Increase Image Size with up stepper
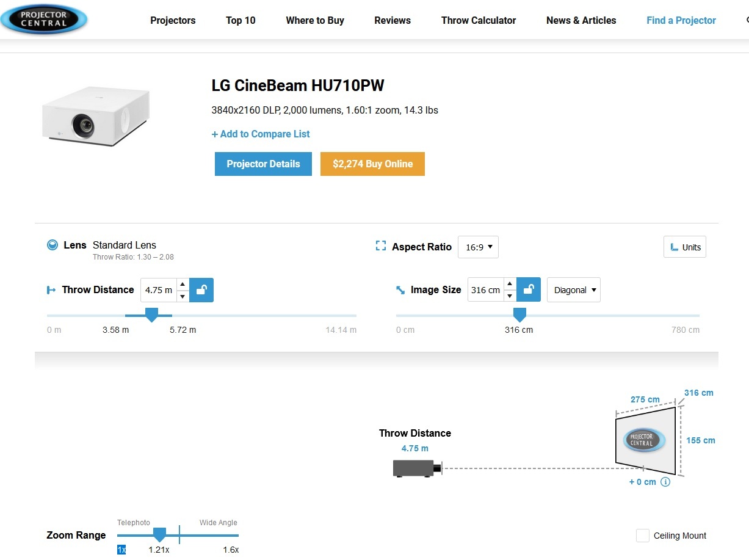749x560 pixels. point(510,285)
